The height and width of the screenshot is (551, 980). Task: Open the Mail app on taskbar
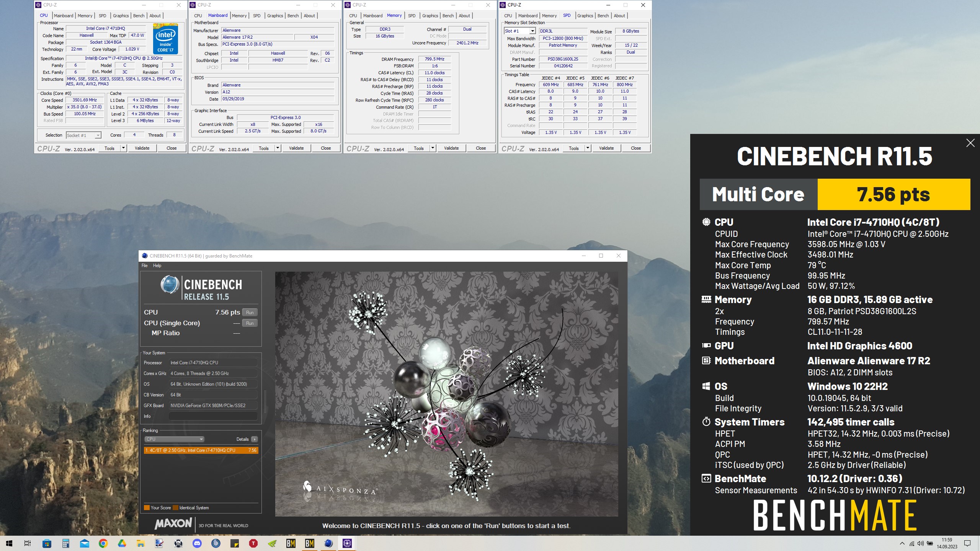click(x=84, y=543)
